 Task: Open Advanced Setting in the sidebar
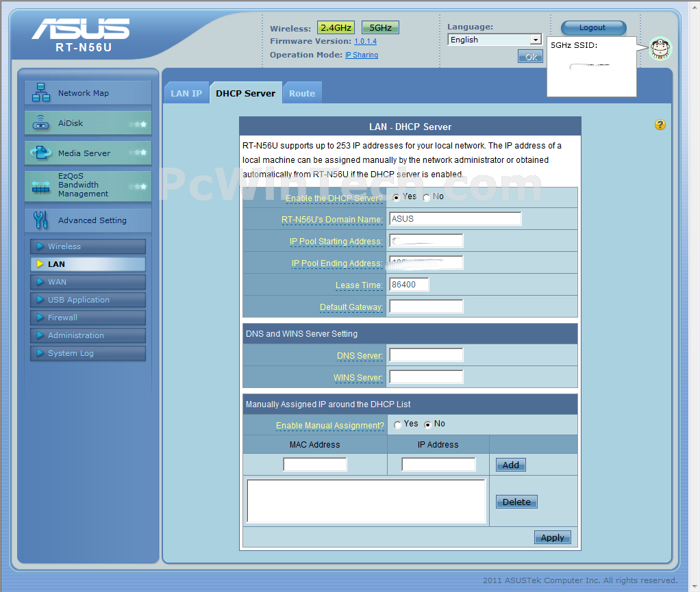coord(88,220)
